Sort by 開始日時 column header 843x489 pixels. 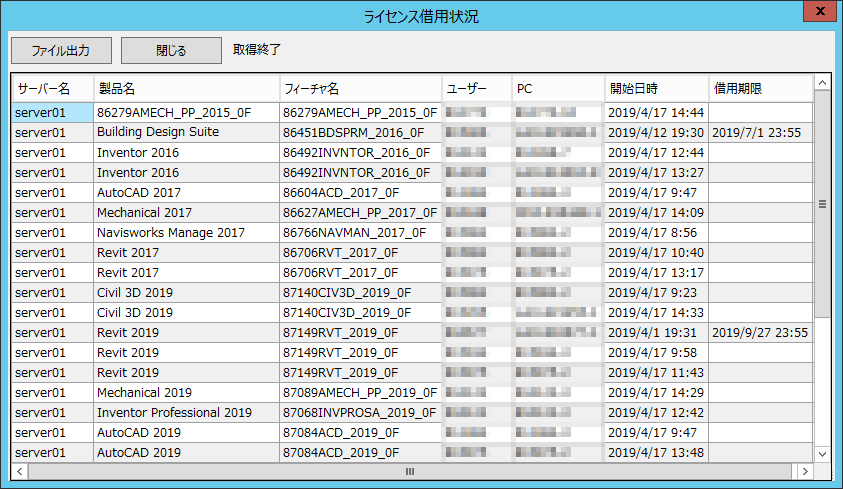pyautogui.click(x=656, y=88)
